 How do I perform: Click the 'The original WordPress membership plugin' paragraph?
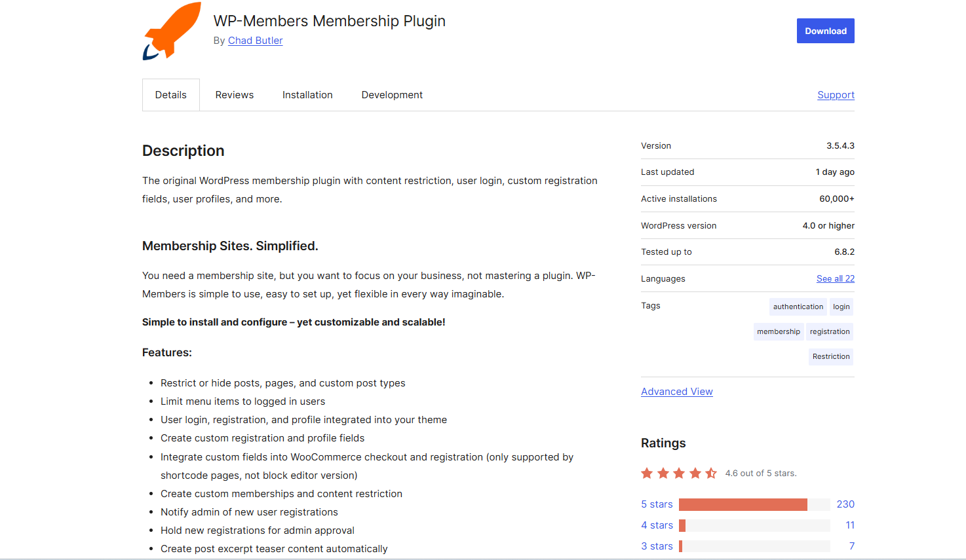click(370, 190)
